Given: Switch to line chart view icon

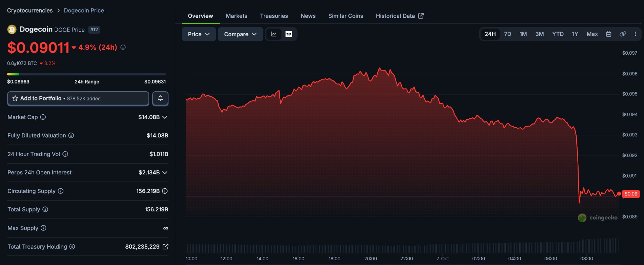Looking at the screenshot, I should click(x=274, y=34).
